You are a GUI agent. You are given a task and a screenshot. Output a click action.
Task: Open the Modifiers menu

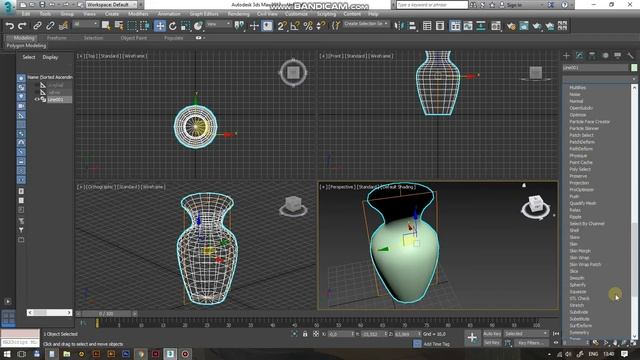[138, 14]
